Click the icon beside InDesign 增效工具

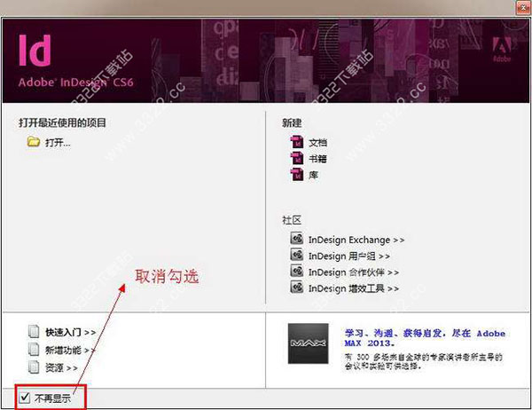tap(296, 288)
